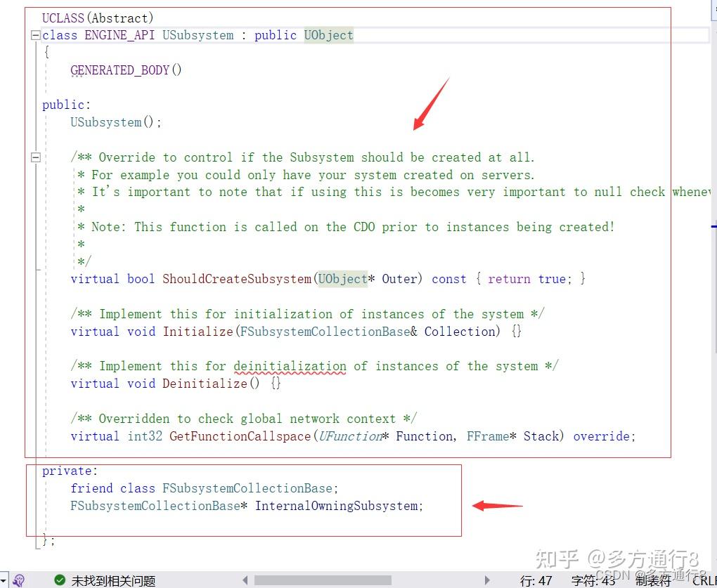The image size is (717, 588).
Task: Click the misspelled word deinitialization
Action: tap(290, 366)
